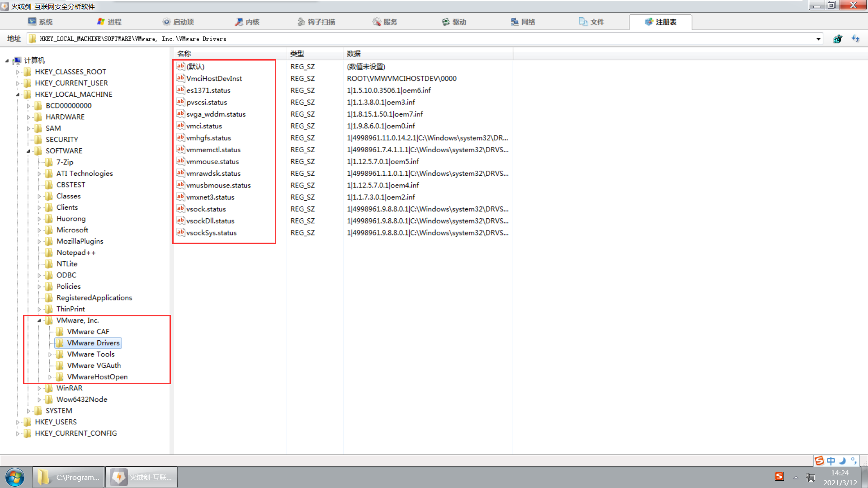Click the registry cube icon beside address bar

[x=837, y=39]
